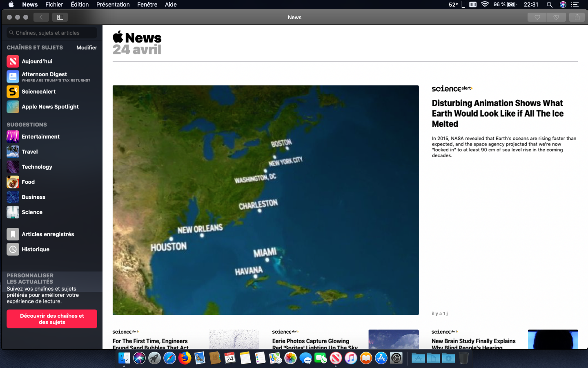Open the Eerie Photos Capture Glowing article
Screen dimensions: 588x368
click(x=315, y=344)
